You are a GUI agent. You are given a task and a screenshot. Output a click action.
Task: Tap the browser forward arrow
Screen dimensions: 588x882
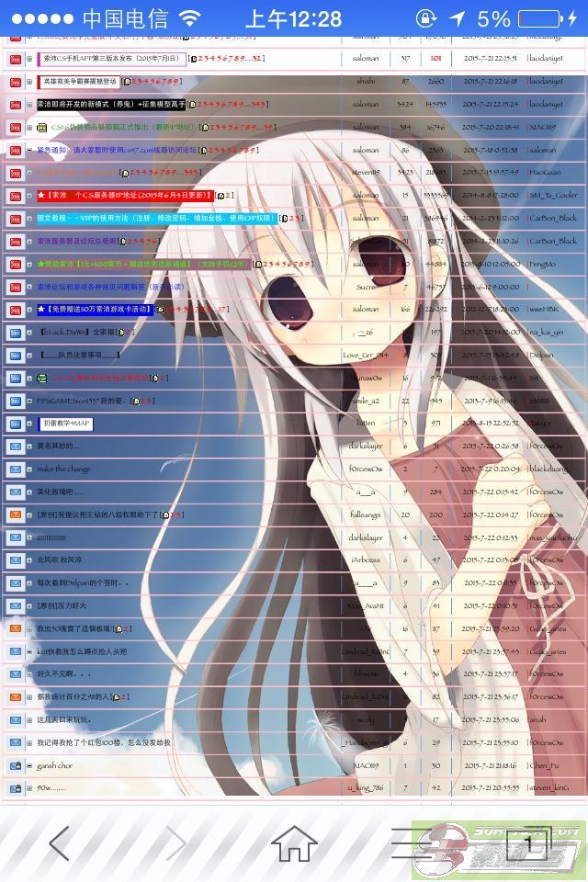tap(175, 842)
